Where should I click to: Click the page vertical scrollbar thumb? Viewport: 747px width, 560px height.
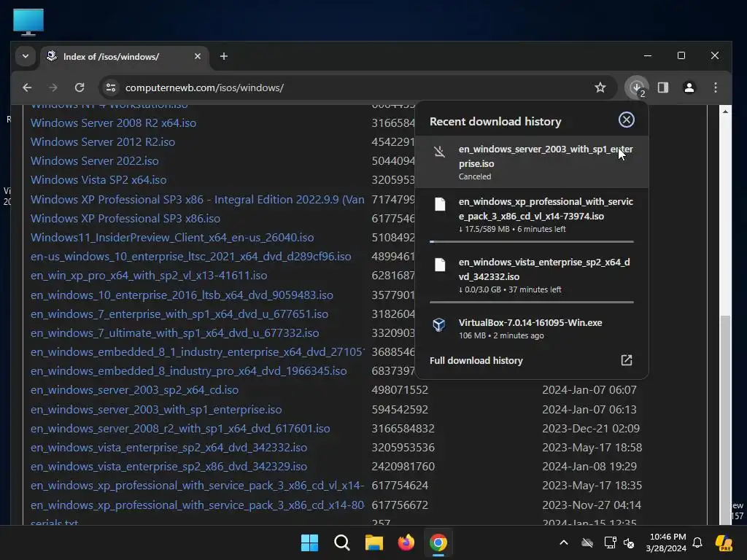point(725,419)
